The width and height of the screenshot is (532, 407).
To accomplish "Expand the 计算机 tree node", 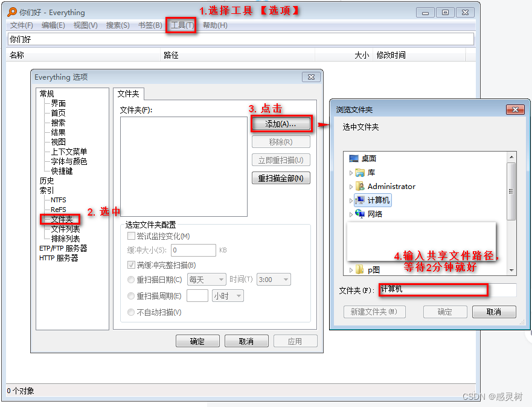I will [x=351, y=200].
